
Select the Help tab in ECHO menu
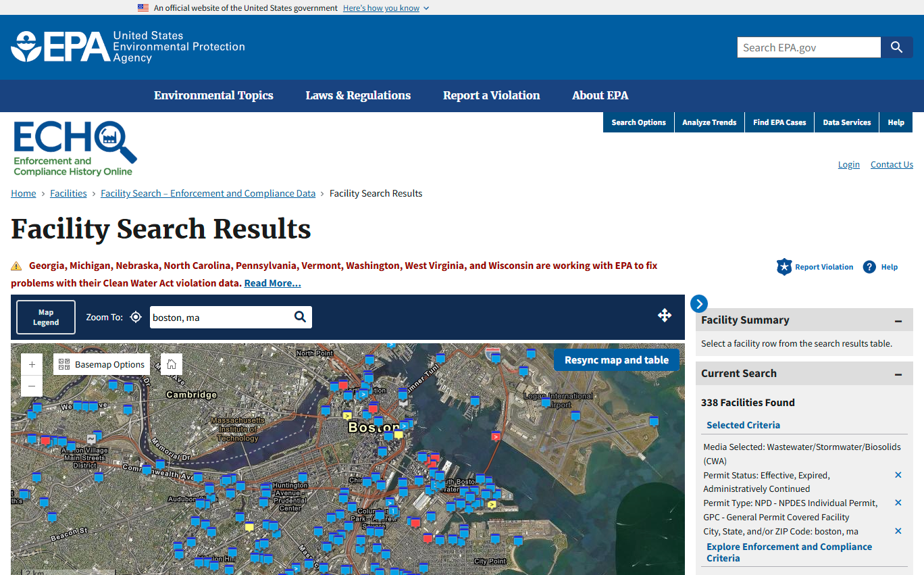896,122
